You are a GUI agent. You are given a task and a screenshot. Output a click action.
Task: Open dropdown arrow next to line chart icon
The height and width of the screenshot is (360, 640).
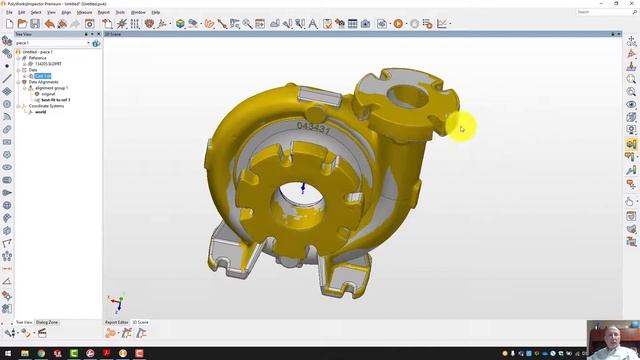coord(450,24)
